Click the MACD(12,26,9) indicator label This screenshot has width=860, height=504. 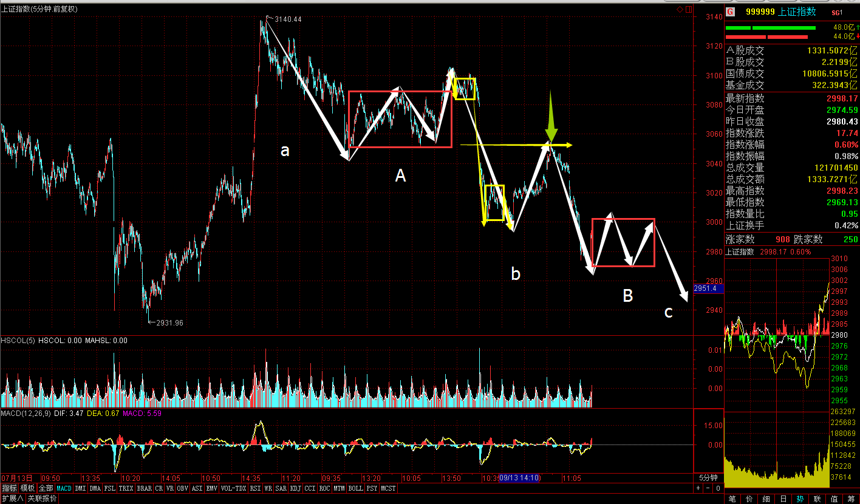click(25, 414)
